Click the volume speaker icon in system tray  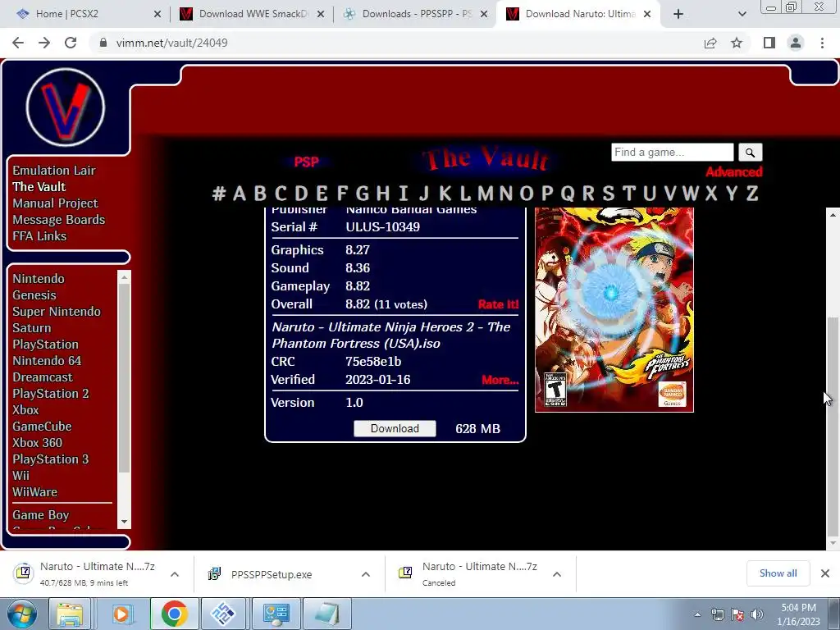756,614
